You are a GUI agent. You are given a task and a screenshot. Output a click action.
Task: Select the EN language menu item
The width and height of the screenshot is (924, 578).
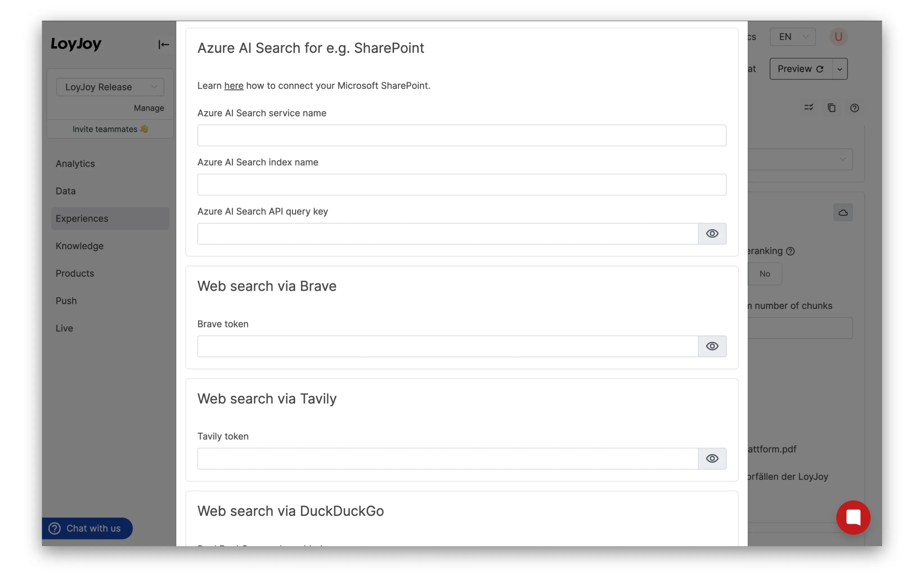[793, 36]
